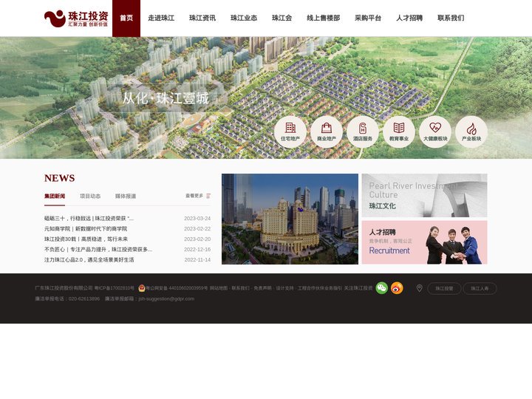Image resolution: width=532 pixels, height=399 pixels.
Task: Open the 教育事业 book icon
Action: (399, 132)
